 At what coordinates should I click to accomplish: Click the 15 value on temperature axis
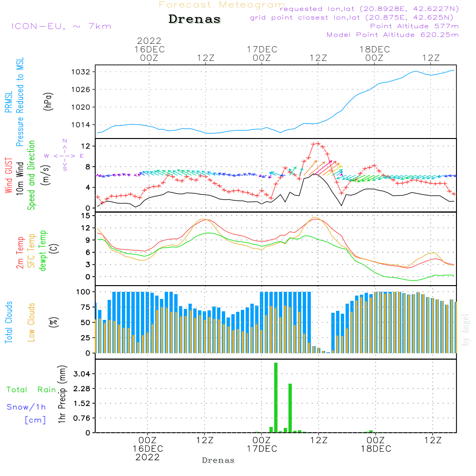(x=86, y=216)
